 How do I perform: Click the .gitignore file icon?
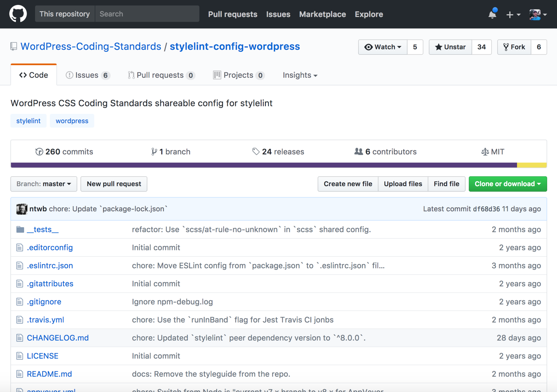(x=19, y=302)
